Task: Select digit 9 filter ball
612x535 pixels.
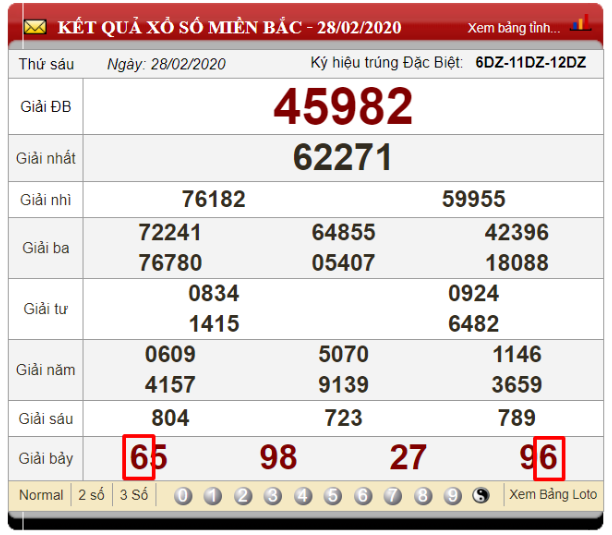Action: (453, 496)
